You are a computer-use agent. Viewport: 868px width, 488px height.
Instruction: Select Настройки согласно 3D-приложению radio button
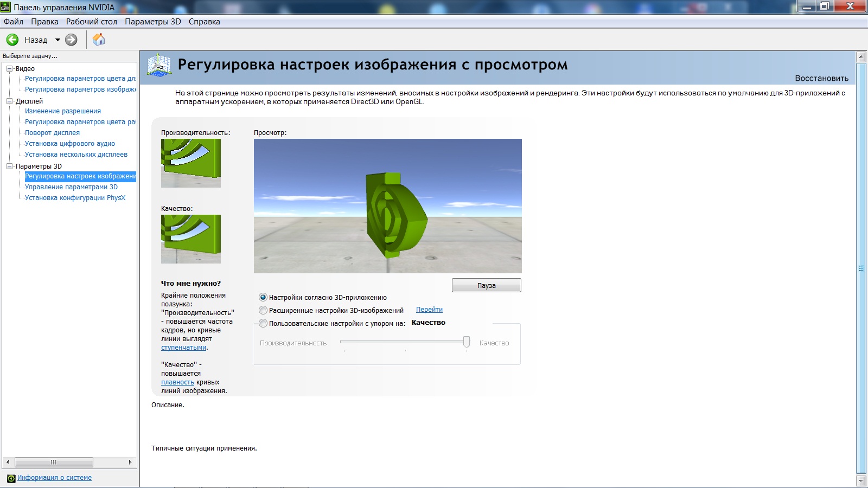tap(263, 297)
